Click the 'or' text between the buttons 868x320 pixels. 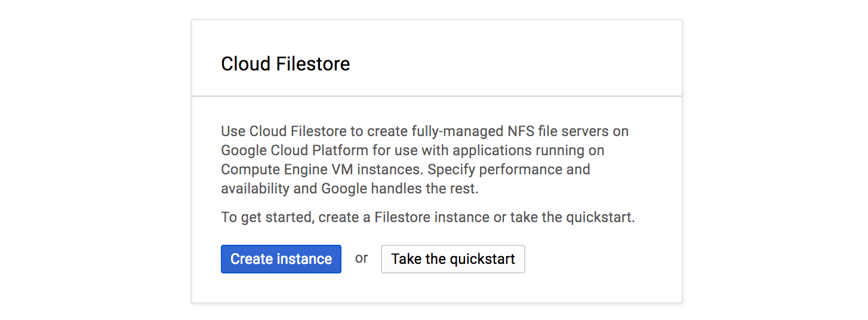(361, 259)
